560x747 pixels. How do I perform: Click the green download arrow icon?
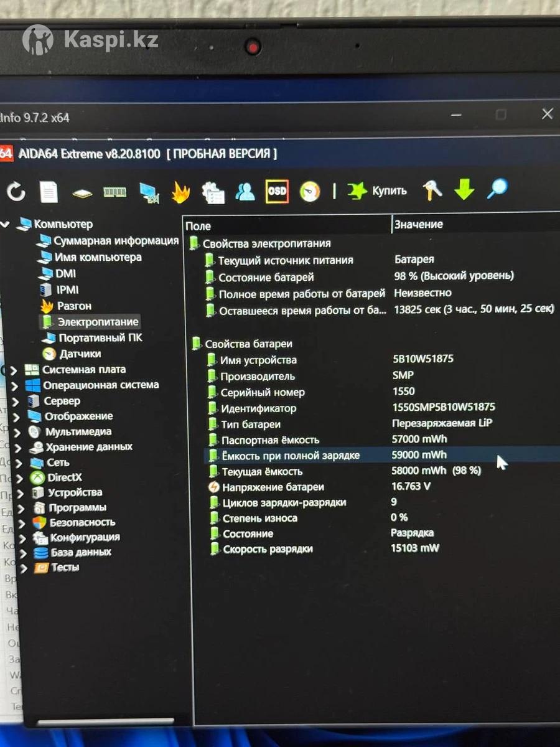coord(464,190)
